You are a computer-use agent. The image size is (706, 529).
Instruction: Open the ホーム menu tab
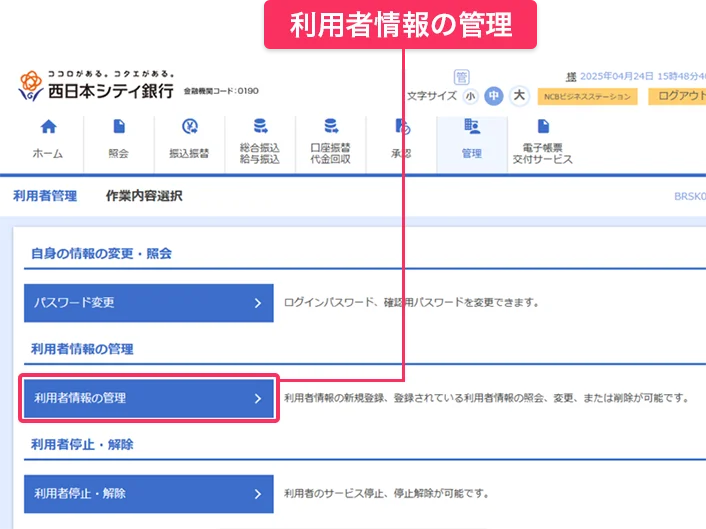tap(48, 144)
